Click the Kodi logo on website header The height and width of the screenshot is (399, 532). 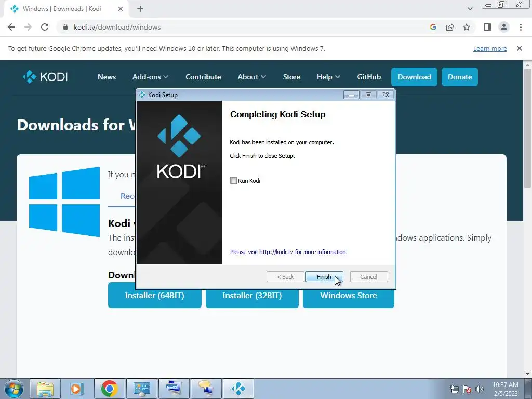pyautogui.click(x=45, y=77)
